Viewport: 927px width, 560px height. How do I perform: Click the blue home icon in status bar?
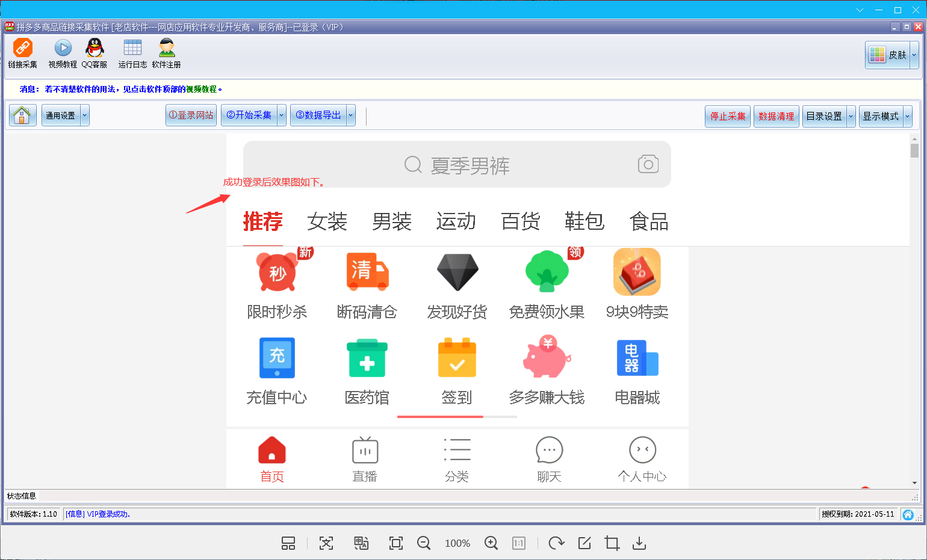(x=908, y=514)
